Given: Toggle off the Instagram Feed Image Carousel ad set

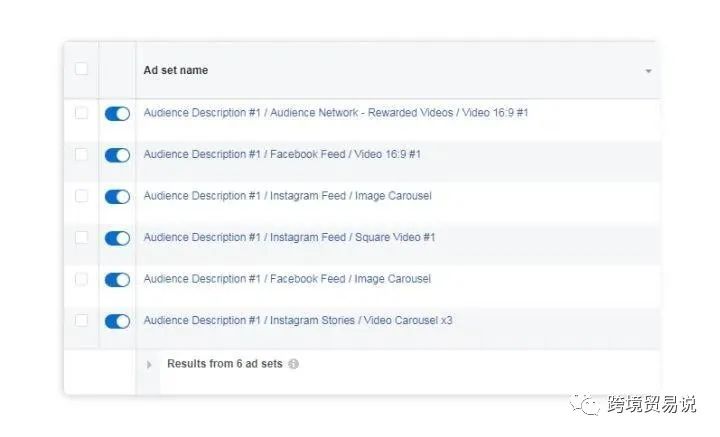Looking at the screenshot, I should click(x=117, y=196).
